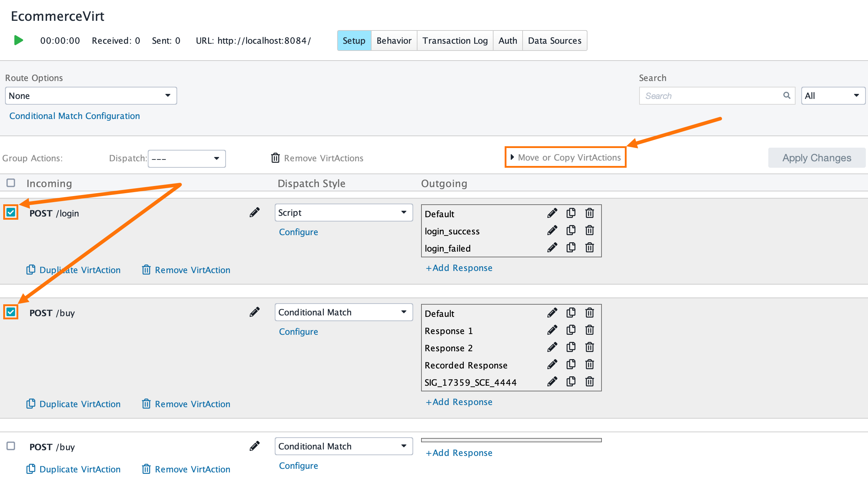Duplicate the Default response of POST /login
Screen dimensions: 868x481
click(571, 213)
